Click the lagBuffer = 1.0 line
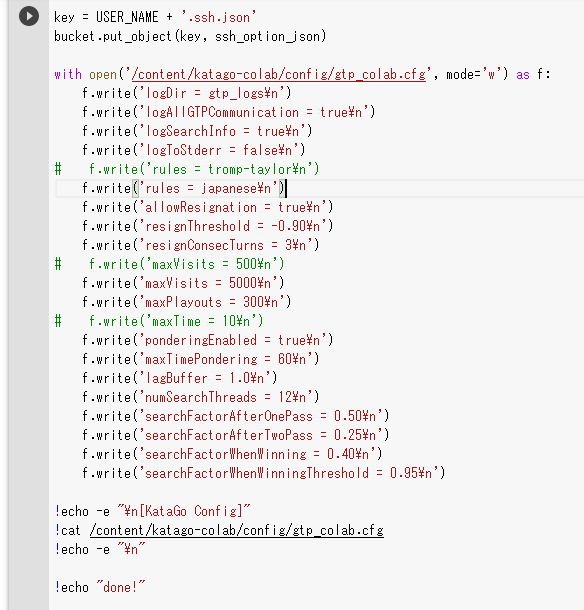Viewport: 584px width, 610px height. tap(179, 378)
